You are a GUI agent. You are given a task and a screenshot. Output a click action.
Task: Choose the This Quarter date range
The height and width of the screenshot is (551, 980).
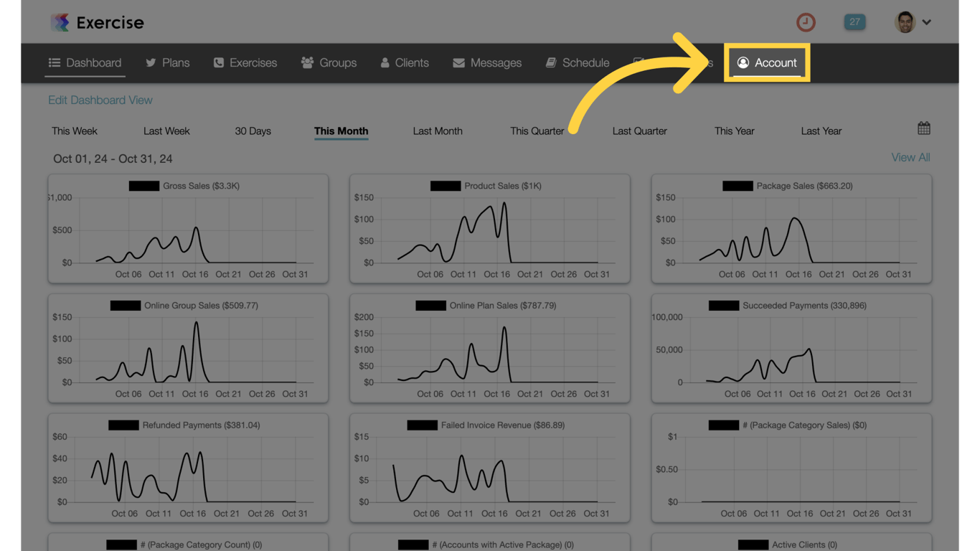tap(537, 131)
